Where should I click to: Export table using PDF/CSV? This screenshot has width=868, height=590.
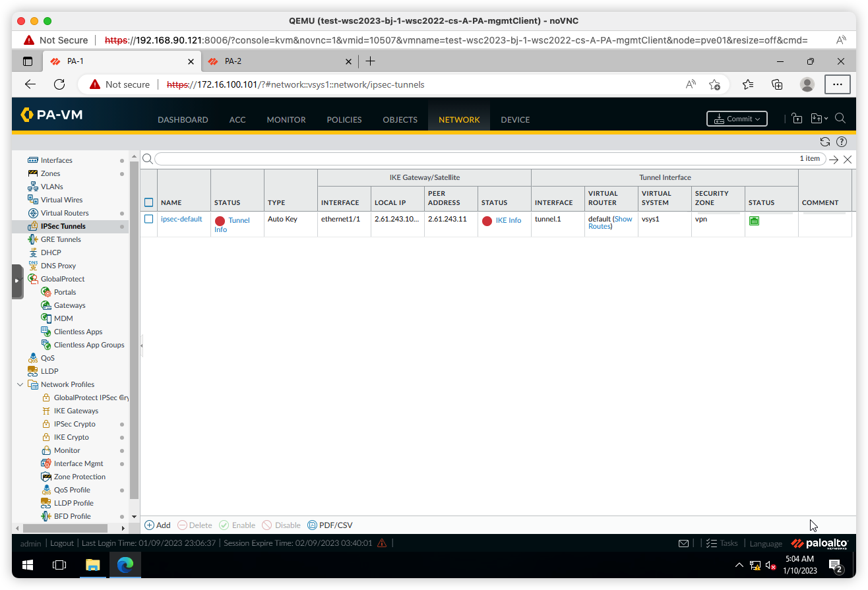(330, 525)
